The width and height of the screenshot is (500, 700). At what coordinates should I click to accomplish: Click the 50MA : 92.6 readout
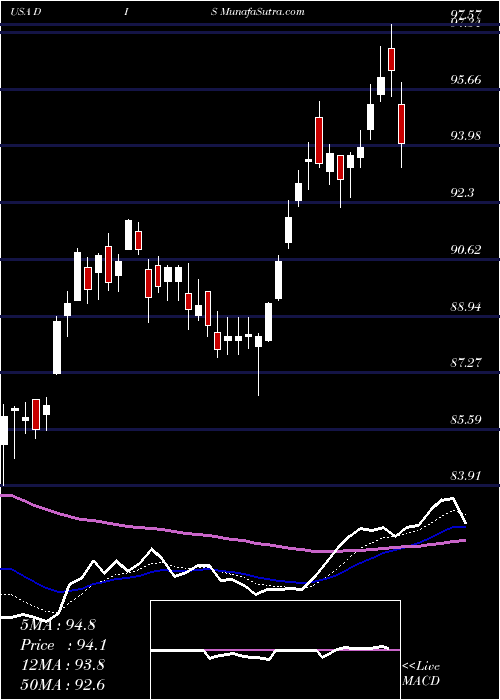62,685
